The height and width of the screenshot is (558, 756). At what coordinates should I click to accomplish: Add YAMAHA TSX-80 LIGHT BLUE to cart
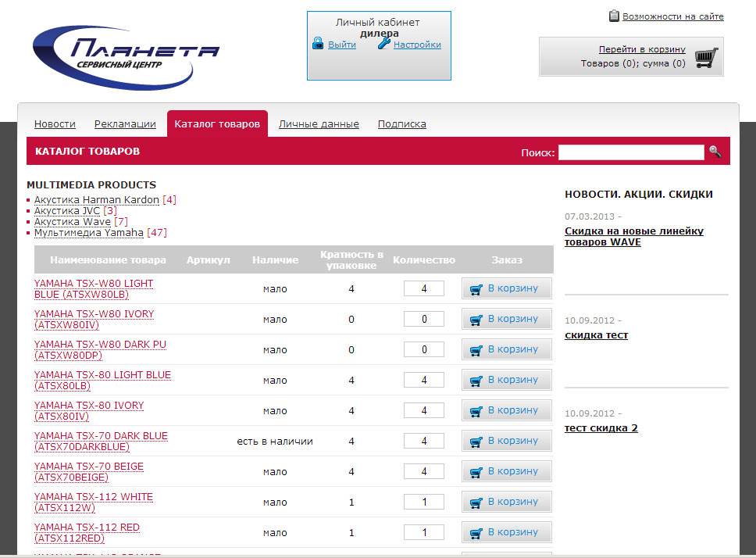coord(506,380)
